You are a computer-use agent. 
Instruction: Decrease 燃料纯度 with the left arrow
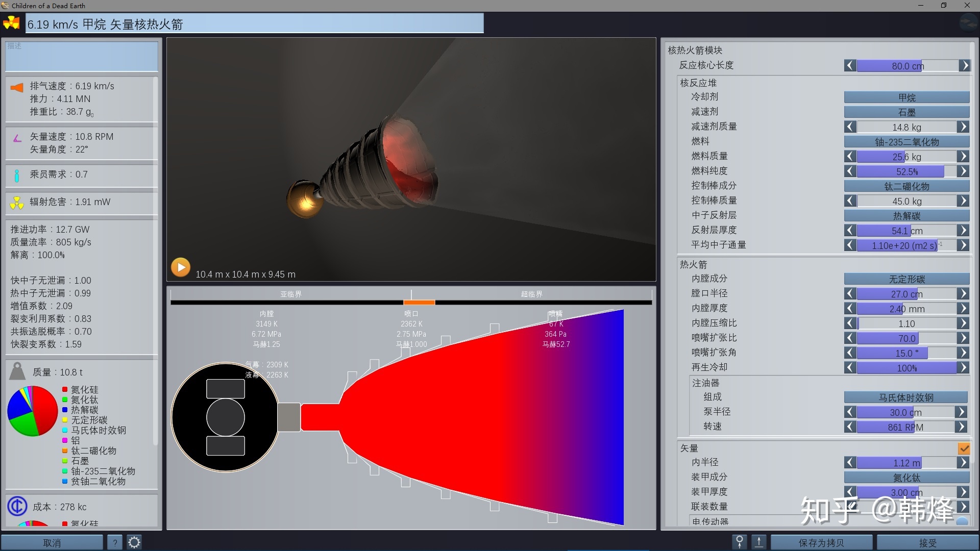[x=850, y=171]
